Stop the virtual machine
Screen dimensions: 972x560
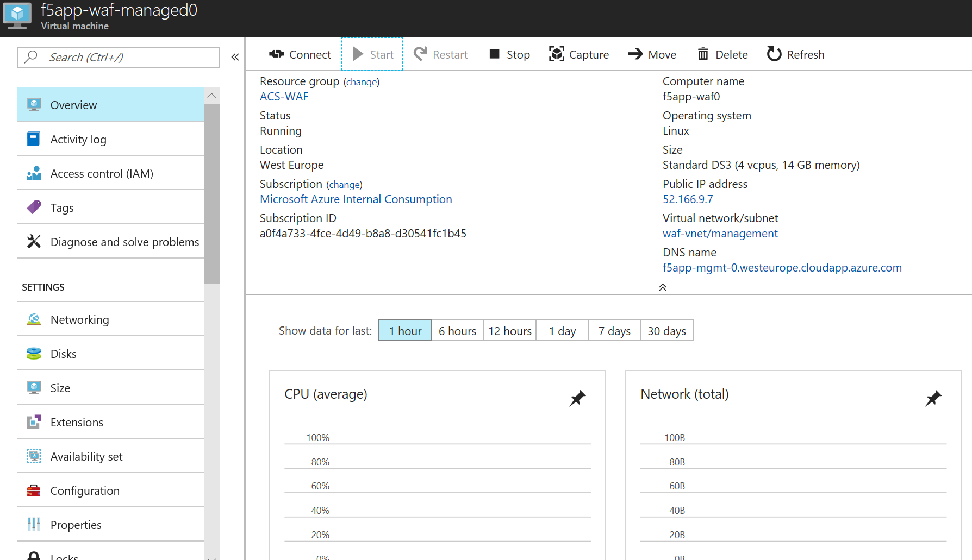(509, 54)
